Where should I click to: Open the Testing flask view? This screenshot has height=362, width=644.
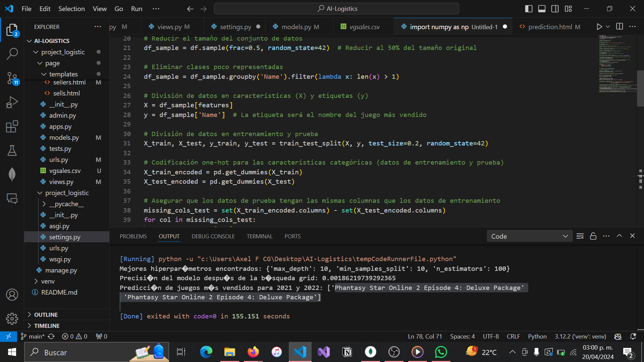click(x=12, y=150)
